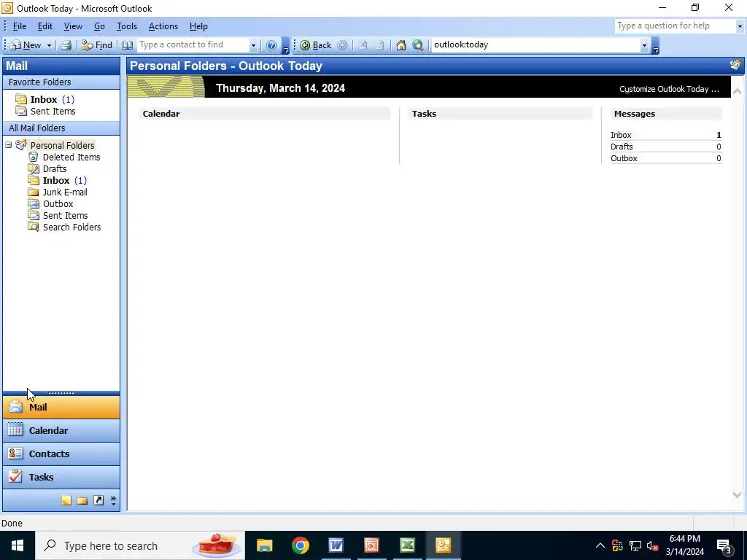Open the Web toolbar options chevron
747x560 pixels.
click(656, 46)
